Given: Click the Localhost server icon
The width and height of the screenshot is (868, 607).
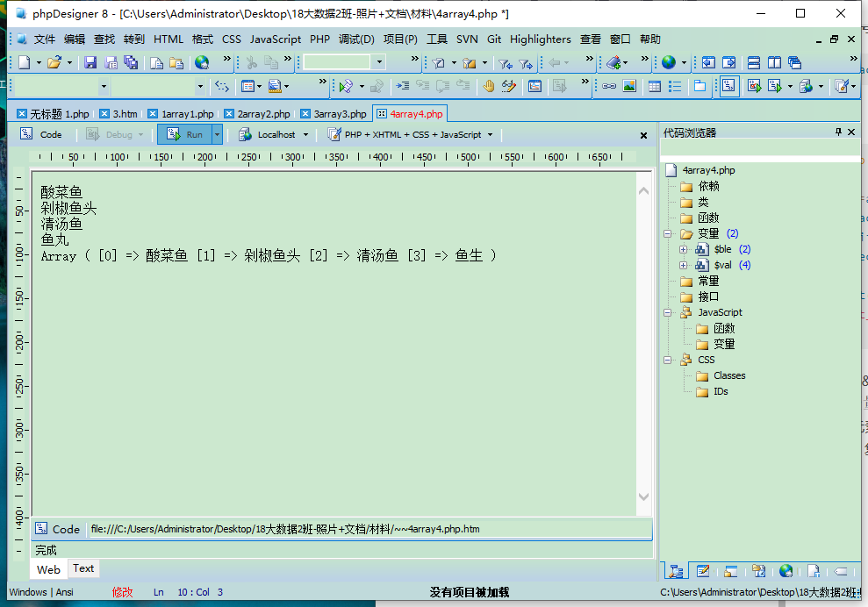Looking at the screenshot, I should tap(247, 134).
